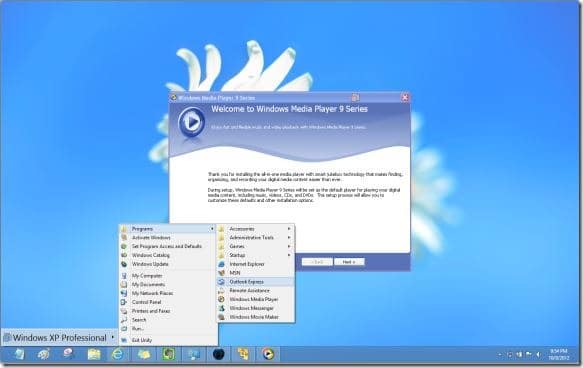Open My Computer from the menu
This screenshot has height=368, width=583.
coord(168,276)
